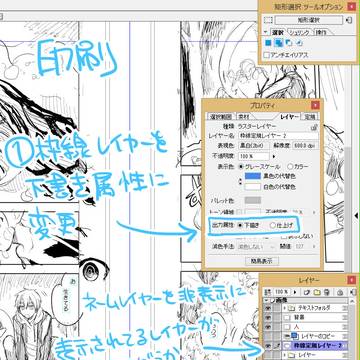Toggle the checkbox below the output attribute row

pos(284,236)
